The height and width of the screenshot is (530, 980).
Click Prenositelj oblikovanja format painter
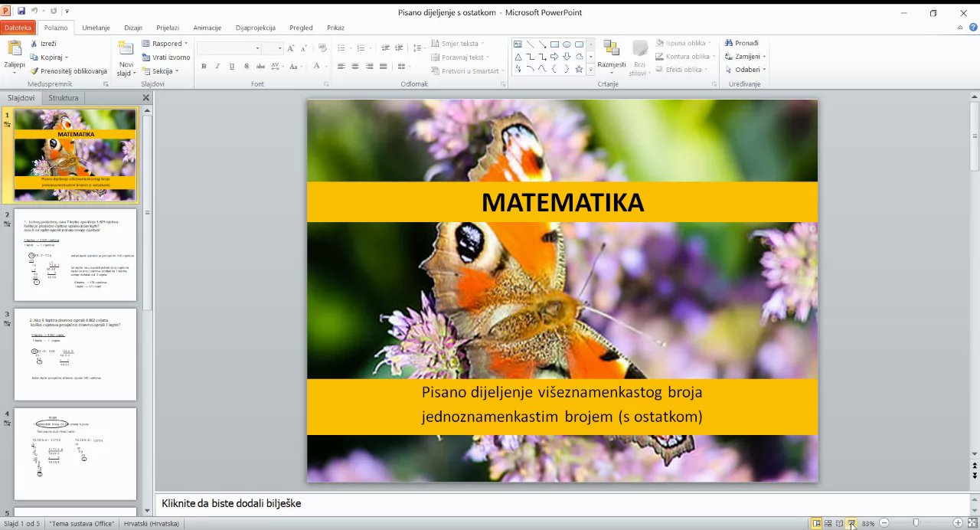[x=68, y=71]
